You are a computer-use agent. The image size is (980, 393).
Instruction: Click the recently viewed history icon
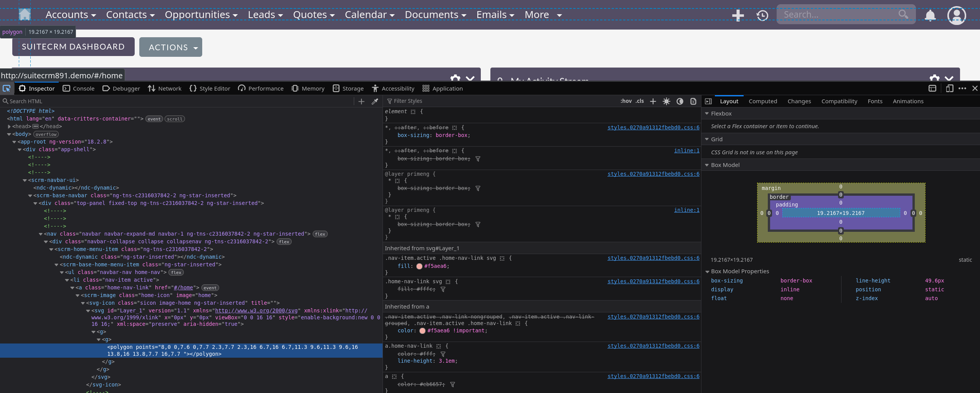762,15
